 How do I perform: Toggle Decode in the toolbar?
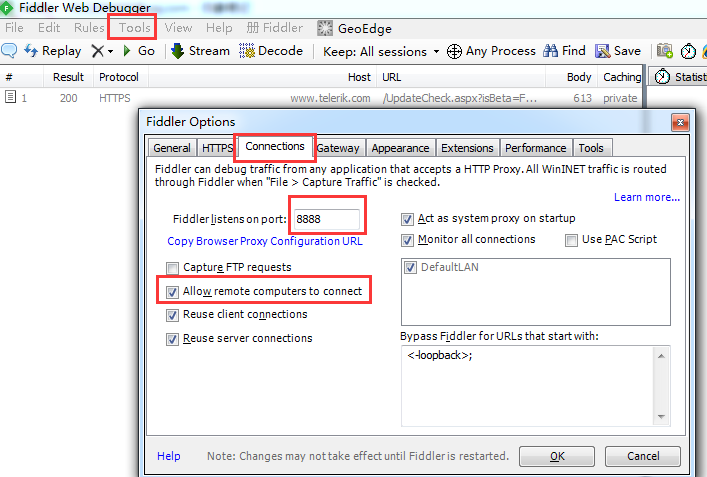271,51
